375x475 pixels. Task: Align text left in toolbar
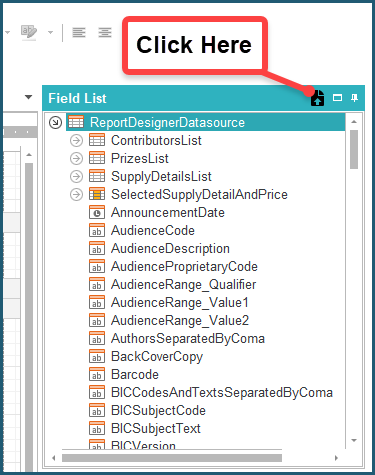[x=79, y=32]
